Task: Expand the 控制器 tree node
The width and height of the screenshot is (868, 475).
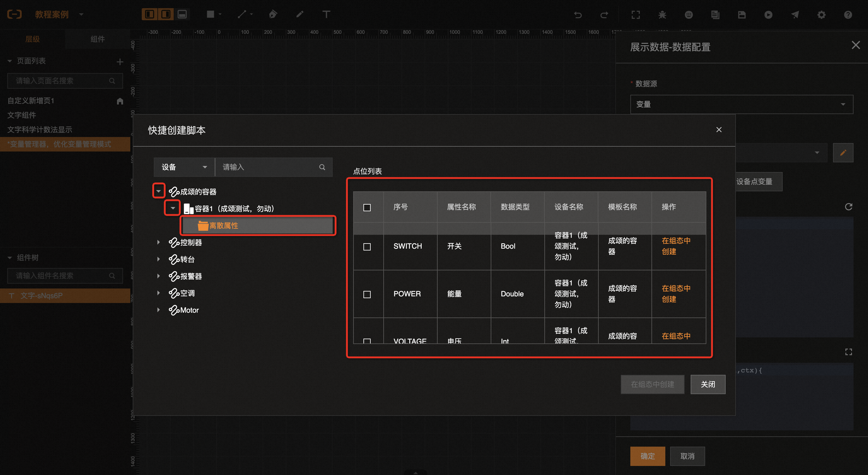Action: click(158, 242)
